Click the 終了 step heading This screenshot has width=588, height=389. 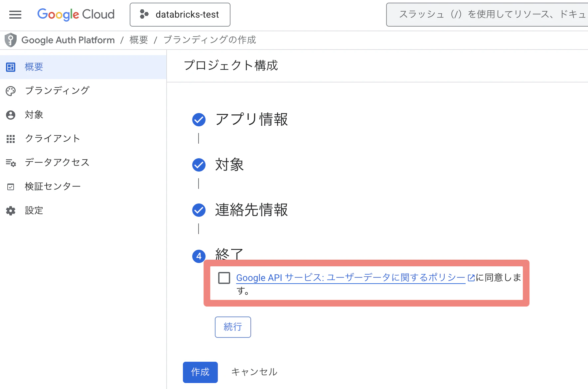229,254
